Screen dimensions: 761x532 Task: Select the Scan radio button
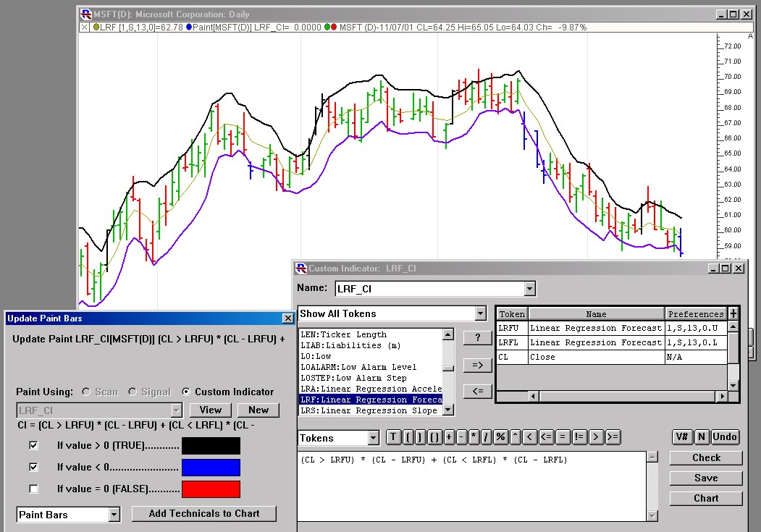(x=86, y=392)
